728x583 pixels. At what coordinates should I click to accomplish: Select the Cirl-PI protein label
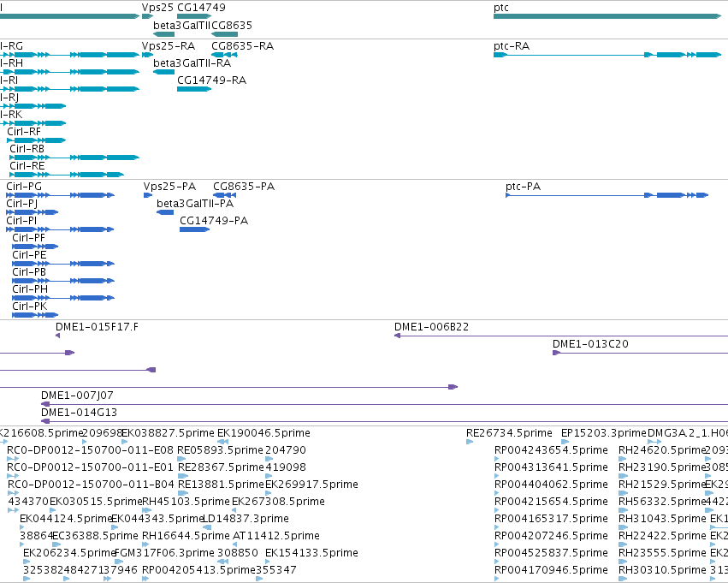(x=21, y=221)
